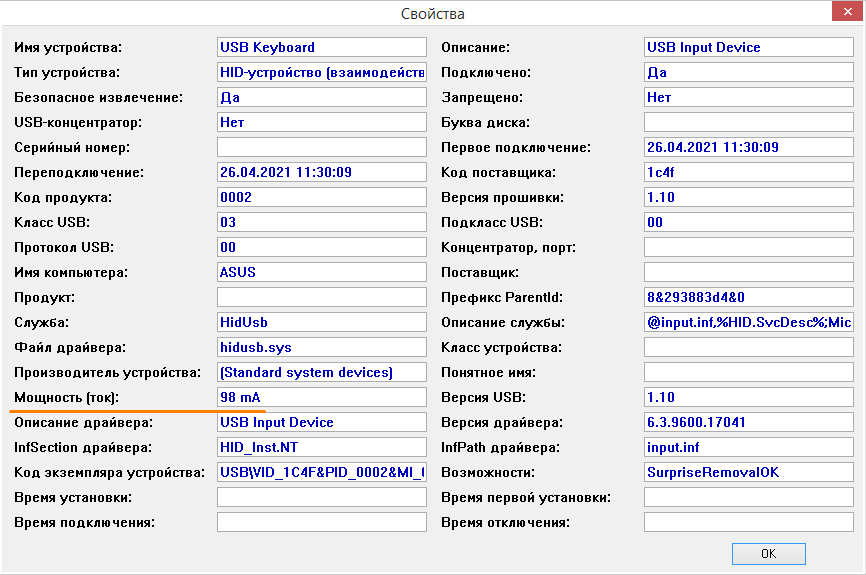Select the Производитель устройства field
The height and width of the screenshot is (575, 866).
click(x=321, y=372)
